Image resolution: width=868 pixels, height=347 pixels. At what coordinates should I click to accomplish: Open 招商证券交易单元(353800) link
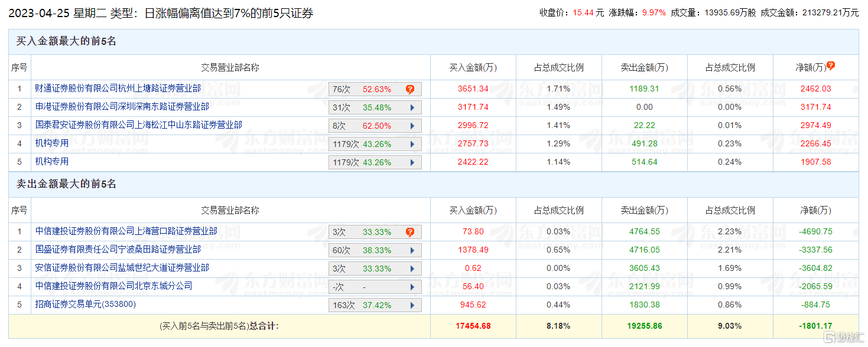pos(86,305)
